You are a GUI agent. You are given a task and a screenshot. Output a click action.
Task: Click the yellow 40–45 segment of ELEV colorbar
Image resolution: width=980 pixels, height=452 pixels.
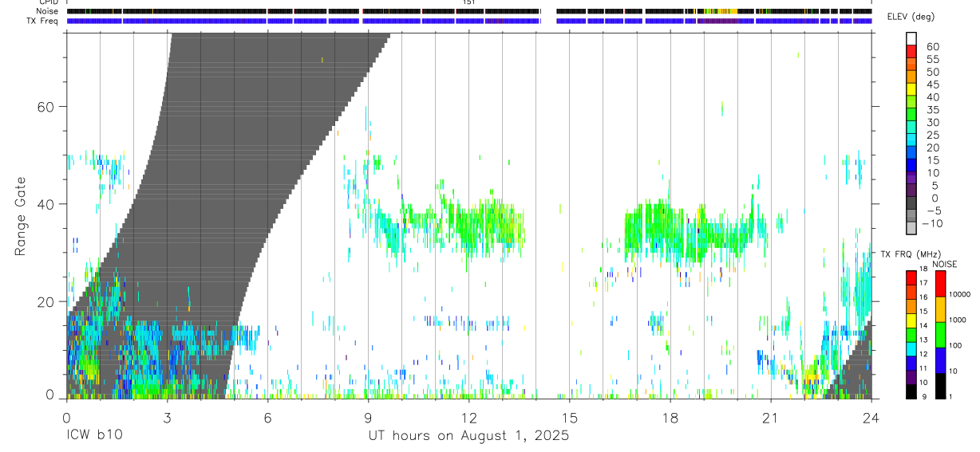911,91
